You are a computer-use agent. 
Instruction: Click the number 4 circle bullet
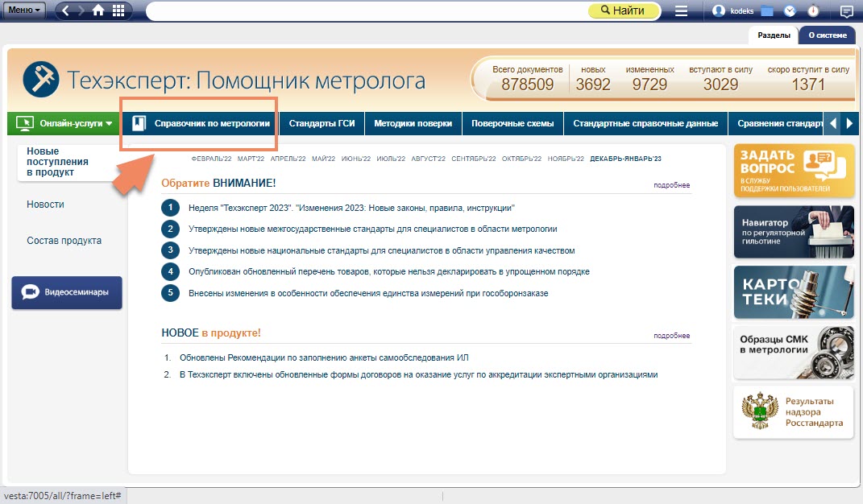[x=171, y=271]
